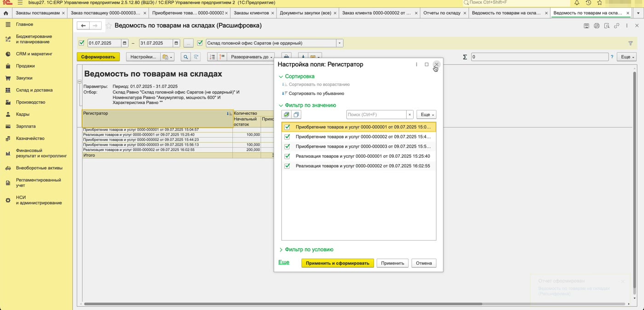Viewport: 644px width, 310px height.
Task: Uncheck Приобретение товаров и услуг 0000-000001
Action: tap(287, 127)
